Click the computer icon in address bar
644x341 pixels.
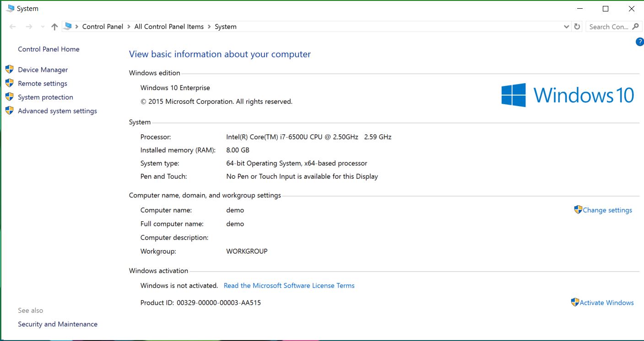pyautogui.click(x=68, y=27)
